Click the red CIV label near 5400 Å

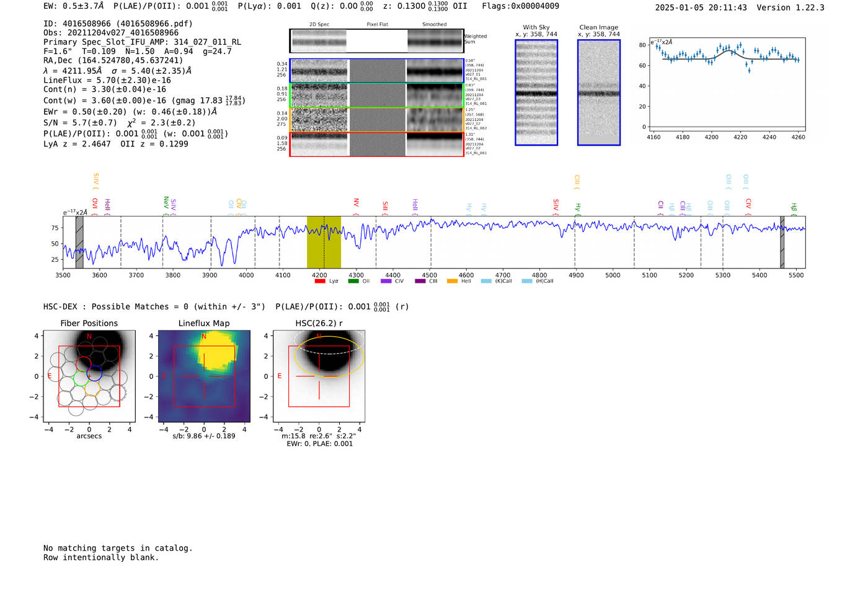coord(748,206)
